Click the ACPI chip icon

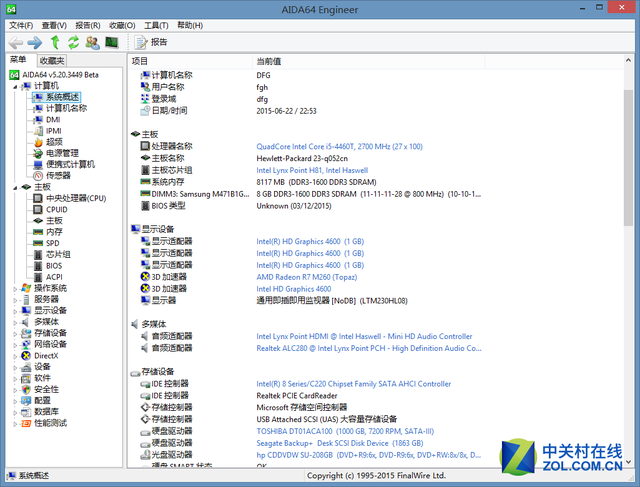click(x=38, y=277)
